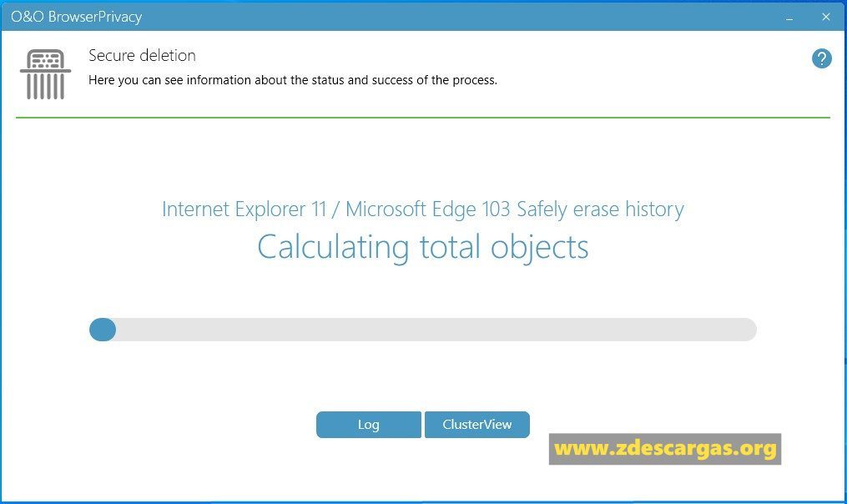Open the help question mark icon
Viewport: 847px width, 504px height.
coord(822,58)
